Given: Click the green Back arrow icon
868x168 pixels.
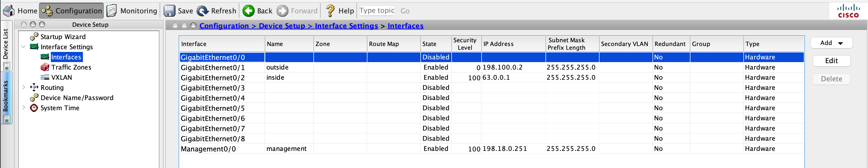Looking at the screenshot, I should (x=249, y=11).
